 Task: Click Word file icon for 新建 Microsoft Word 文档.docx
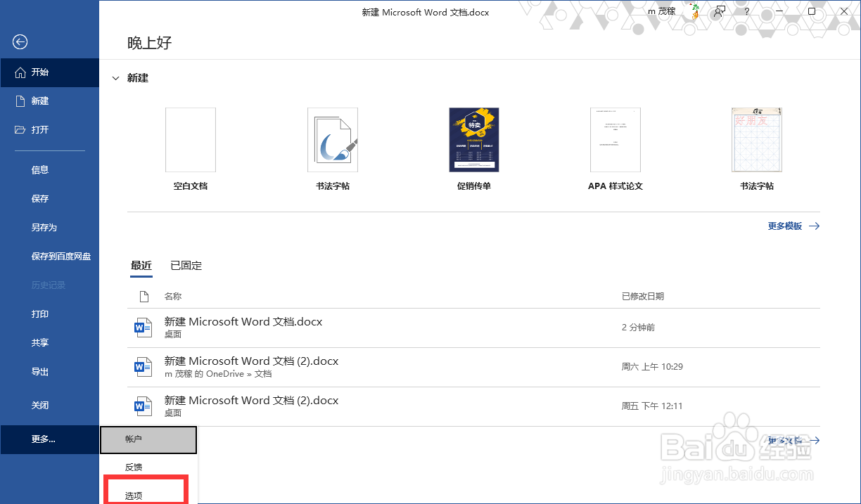(143, 328)
